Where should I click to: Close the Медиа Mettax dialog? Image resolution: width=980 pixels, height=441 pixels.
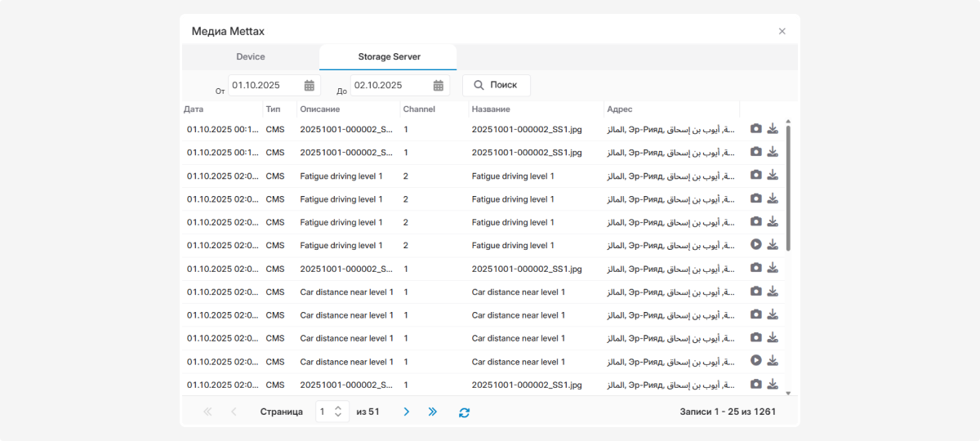tap(782, 32)
